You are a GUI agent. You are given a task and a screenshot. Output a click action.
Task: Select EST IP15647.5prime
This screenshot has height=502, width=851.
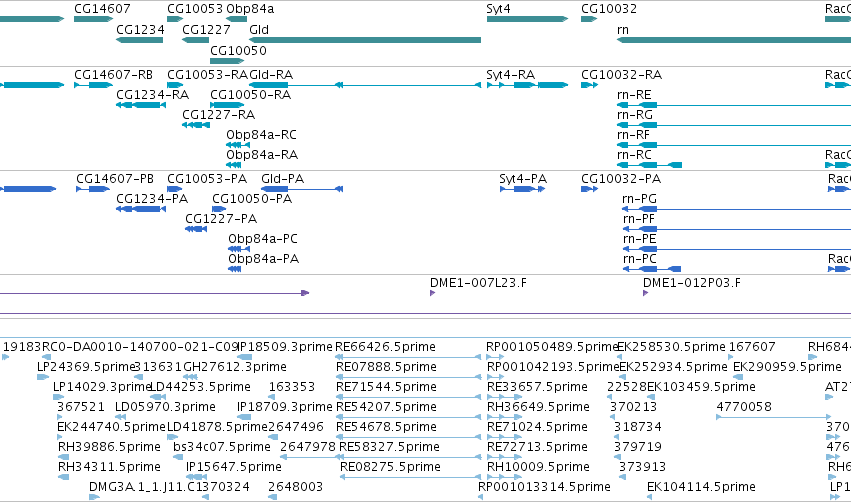click(x=233, y=467)
